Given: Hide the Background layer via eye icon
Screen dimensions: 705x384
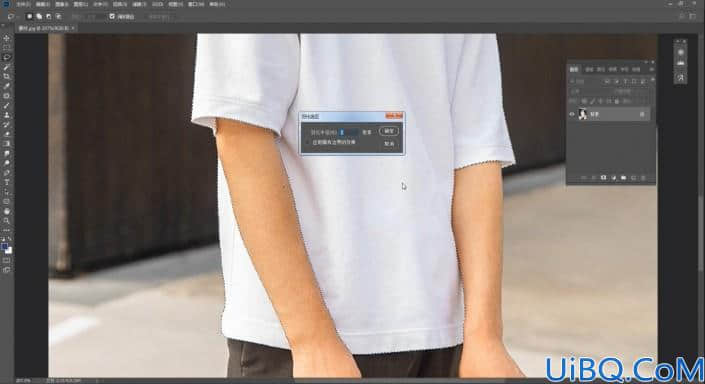Looking at the screenshot, I should [x=572, y=115].
